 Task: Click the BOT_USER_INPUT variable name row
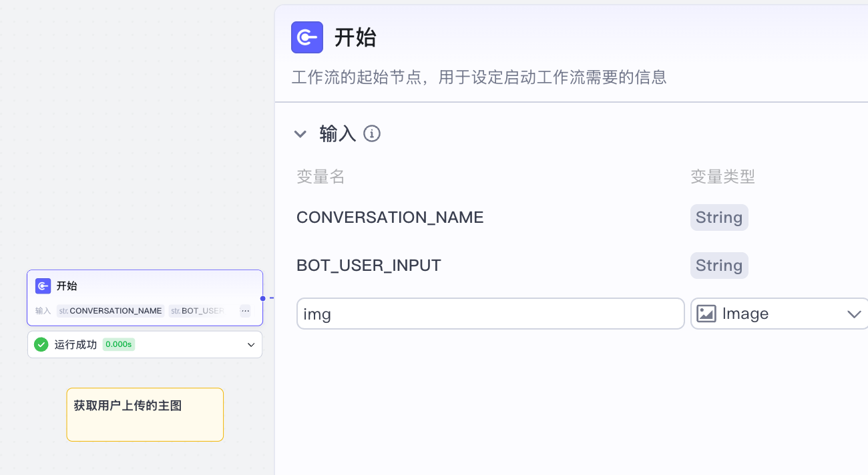369,266
